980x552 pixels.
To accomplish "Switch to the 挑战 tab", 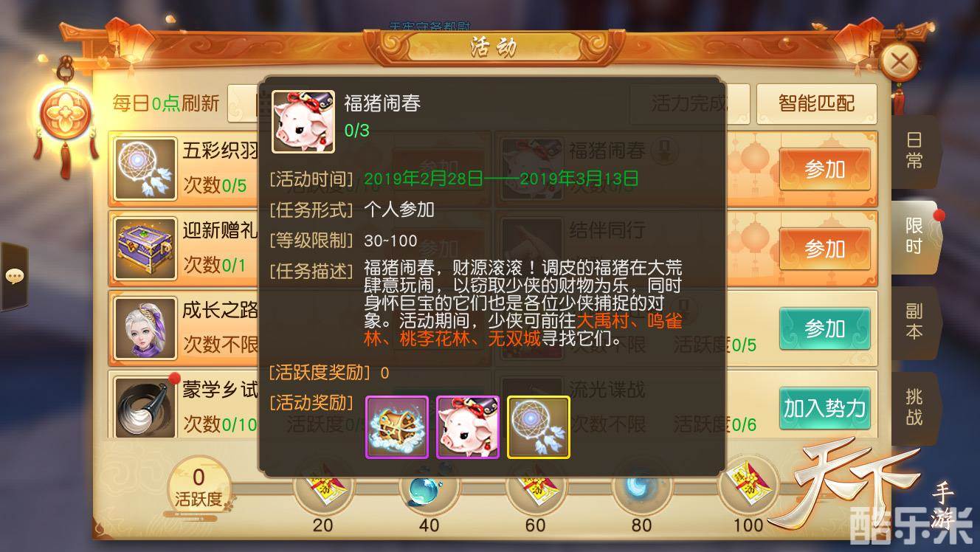I will pyautogui.click(x=914, y=407).
